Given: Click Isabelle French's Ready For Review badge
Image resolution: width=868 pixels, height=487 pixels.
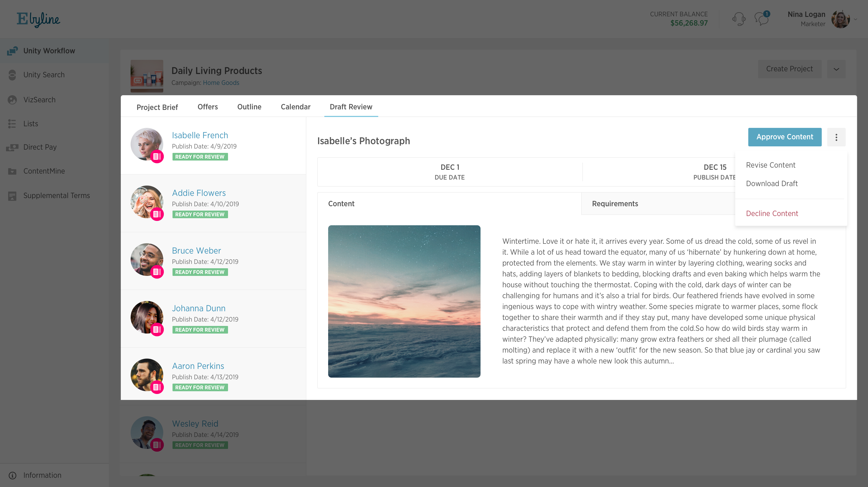Looking at the screenshot, I should point(200,157).
